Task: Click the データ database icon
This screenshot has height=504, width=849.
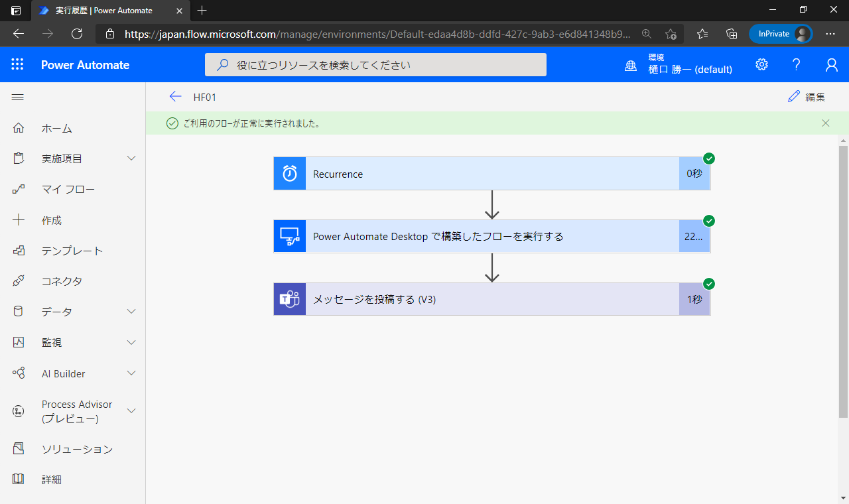Action: 19,312
